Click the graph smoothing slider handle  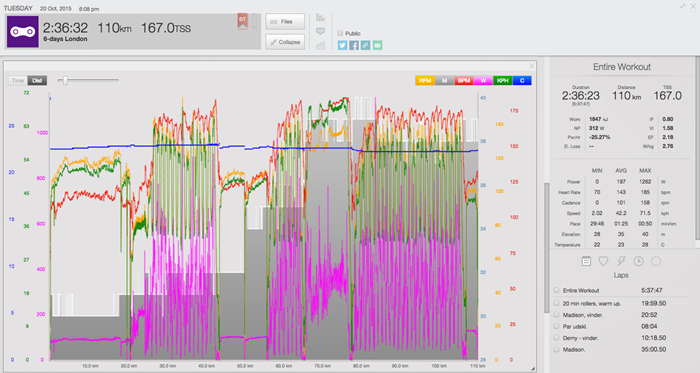pos(65,80)
